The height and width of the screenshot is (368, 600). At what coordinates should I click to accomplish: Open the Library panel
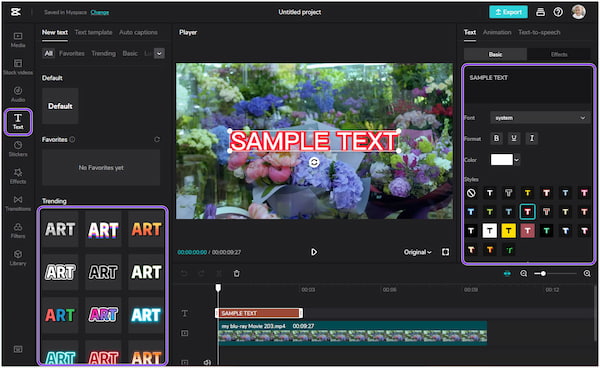coord(18,258)
